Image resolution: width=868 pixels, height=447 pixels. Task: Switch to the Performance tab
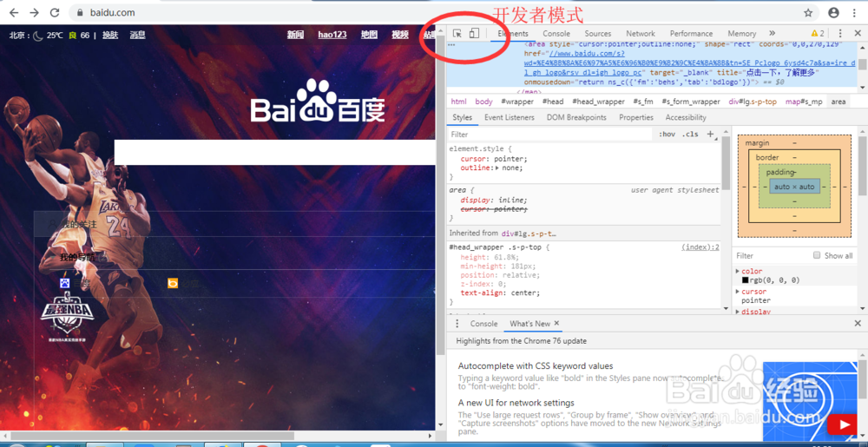pyautogui.click(x=692, y=34)
